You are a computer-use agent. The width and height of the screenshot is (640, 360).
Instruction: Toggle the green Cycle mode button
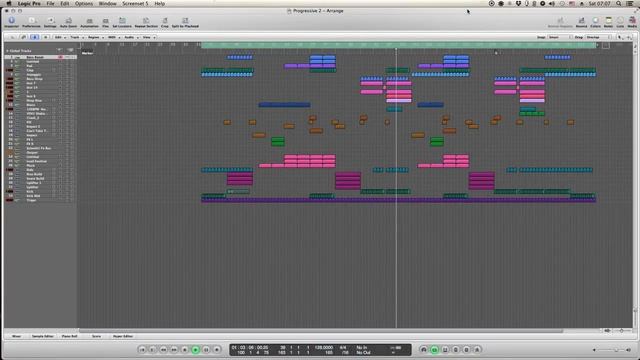[x=434, y=349]
